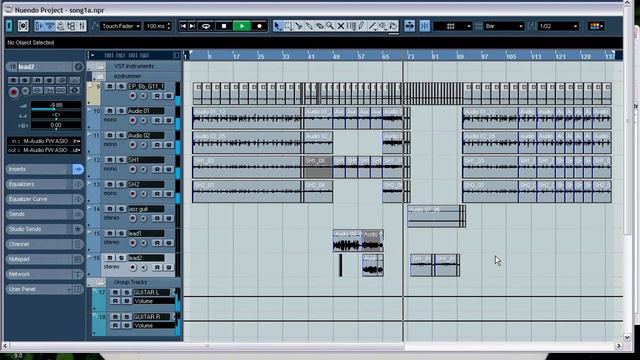Viewport: 640px width, 360px height.
Task: Mute the Audio 01 track
Action: point(109,111)
